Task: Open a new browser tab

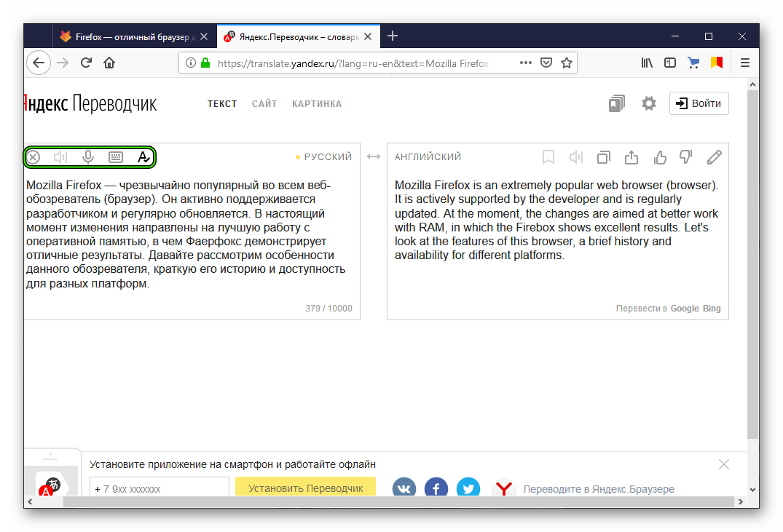Action: (393, 36)
